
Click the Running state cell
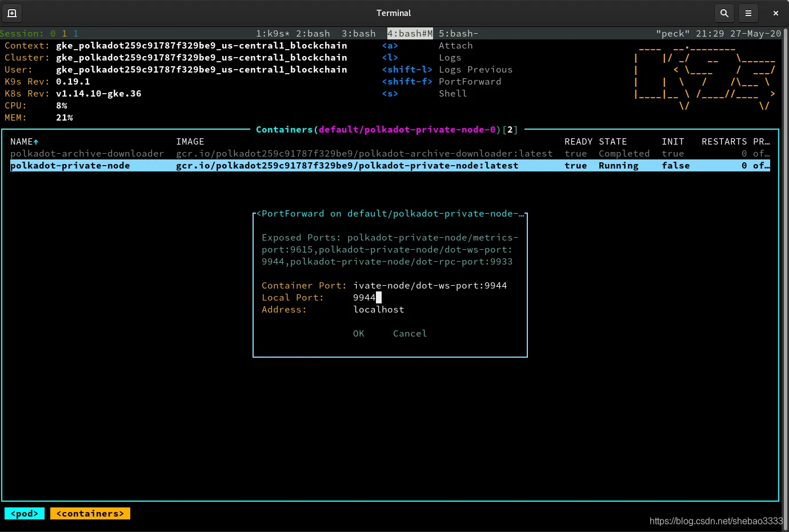point(618,166)
